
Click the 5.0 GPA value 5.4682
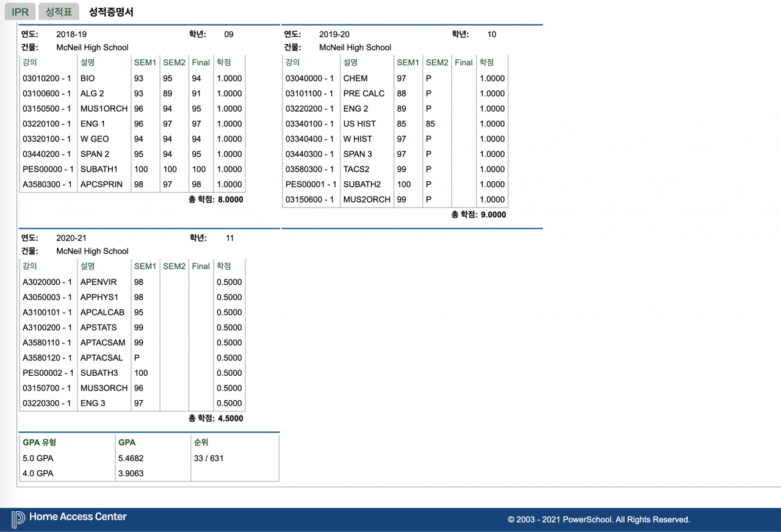[131, 458]
